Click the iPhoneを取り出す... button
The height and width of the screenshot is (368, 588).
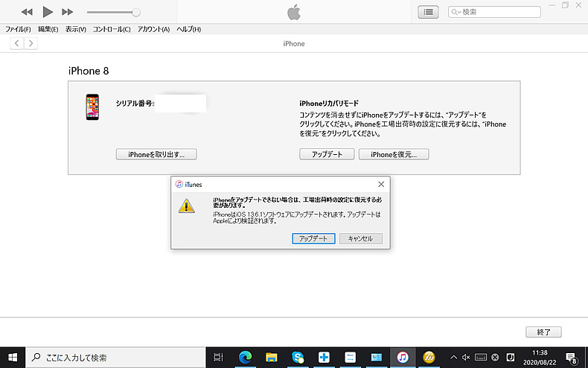click(x=156, y=154)
